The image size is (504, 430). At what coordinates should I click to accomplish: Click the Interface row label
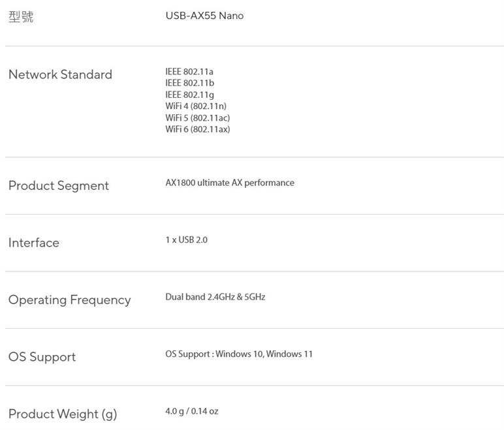pos(34,243)
